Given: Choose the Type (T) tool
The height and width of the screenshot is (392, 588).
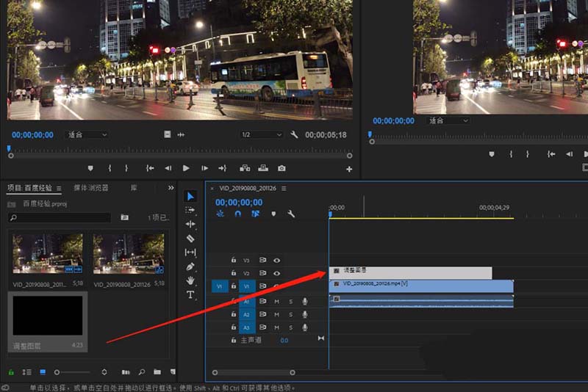Looking at the screenshot, I should tap(190, 294).
